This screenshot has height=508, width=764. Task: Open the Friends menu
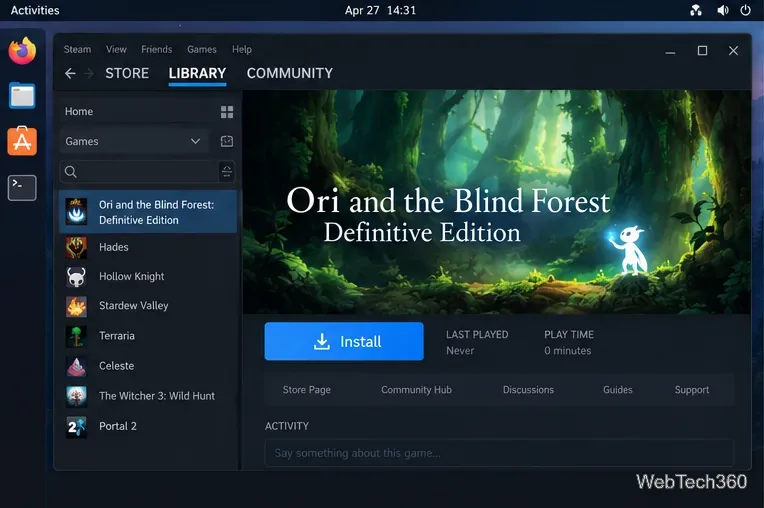156,49
